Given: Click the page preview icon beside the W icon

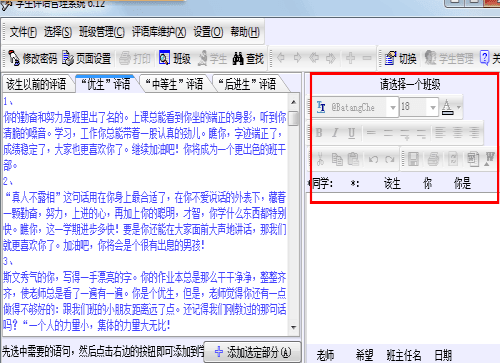Looking at the screenshot, I should pos(473,159).
